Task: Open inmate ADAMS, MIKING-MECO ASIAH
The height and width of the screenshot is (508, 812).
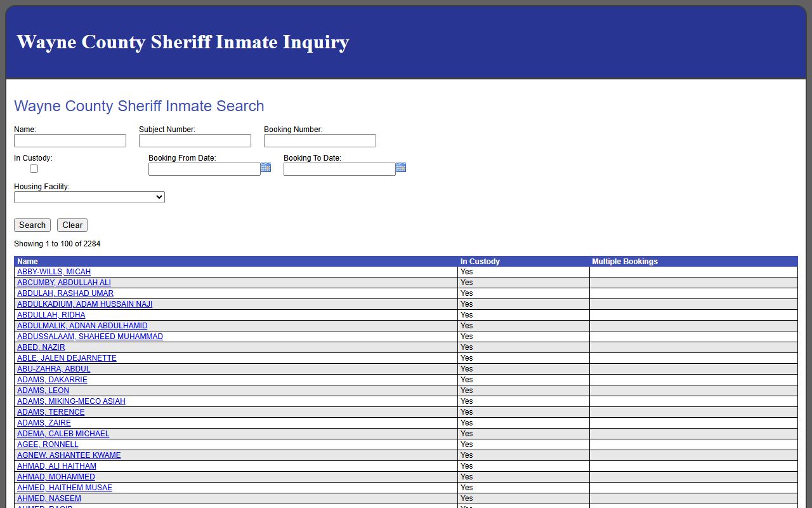Action: [71, 401]
